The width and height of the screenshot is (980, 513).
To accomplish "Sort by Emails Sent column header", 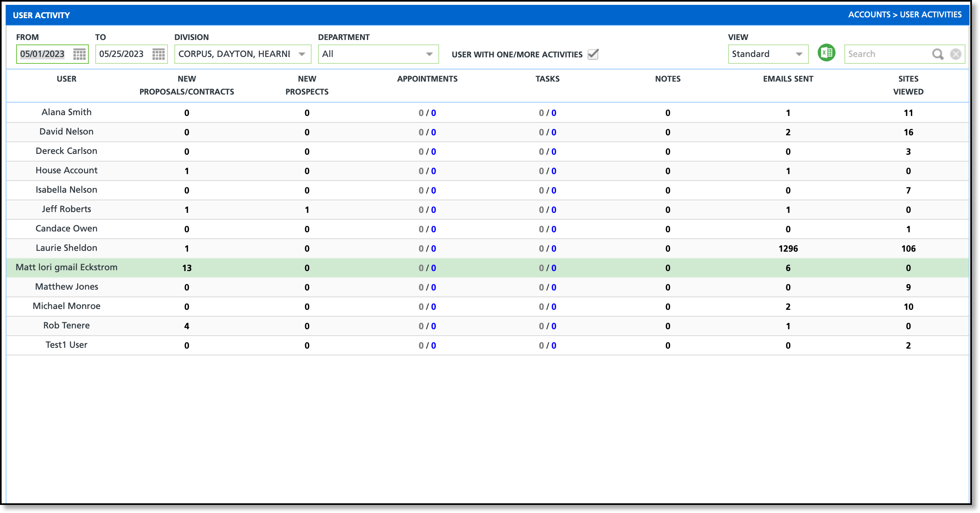I will point(788,79).
